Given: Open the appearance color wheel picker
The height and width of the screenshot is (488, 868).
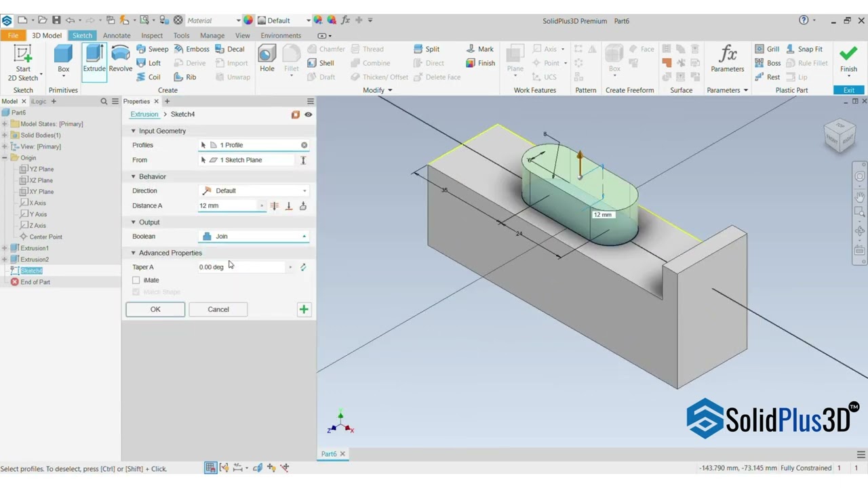Looking at the screenshot, I should coord(248,20).
